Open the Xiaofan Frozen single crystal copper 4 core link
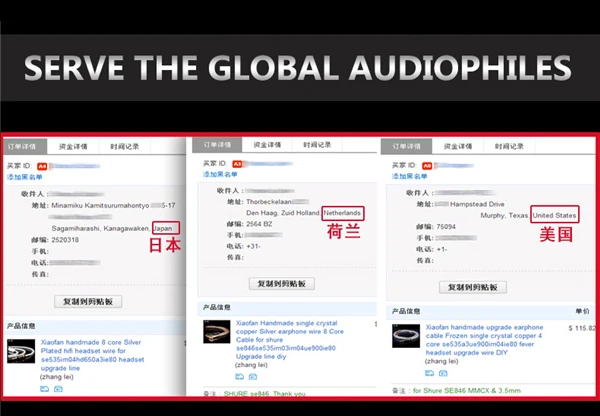 [484, 340]
